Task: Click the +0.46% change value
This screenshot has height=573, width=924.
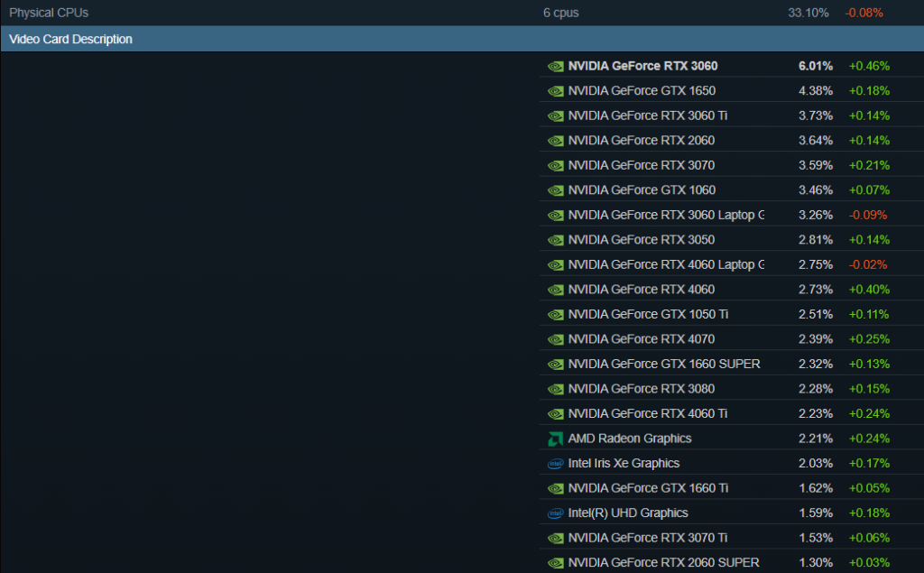Action: 869,66
